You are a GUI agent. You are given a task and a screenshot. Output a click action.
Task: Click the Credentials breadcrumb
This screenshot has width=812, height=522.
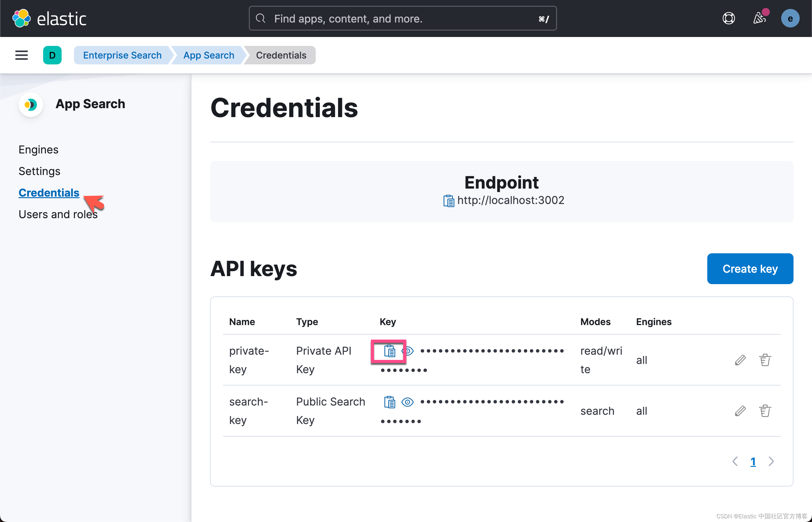(281, 55)
